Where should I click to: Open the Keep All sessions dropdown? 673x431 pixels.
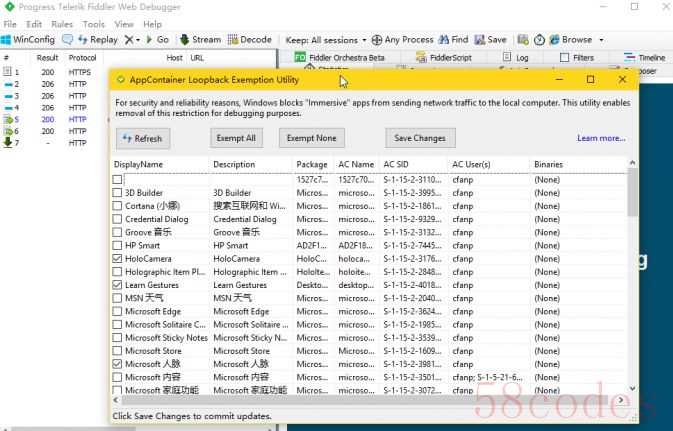326,40
